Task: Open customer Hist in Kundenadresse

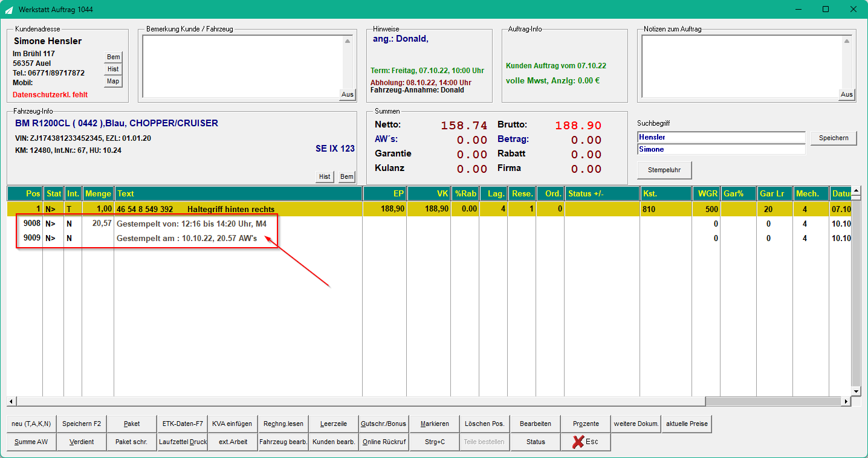Action: [113, 69]
